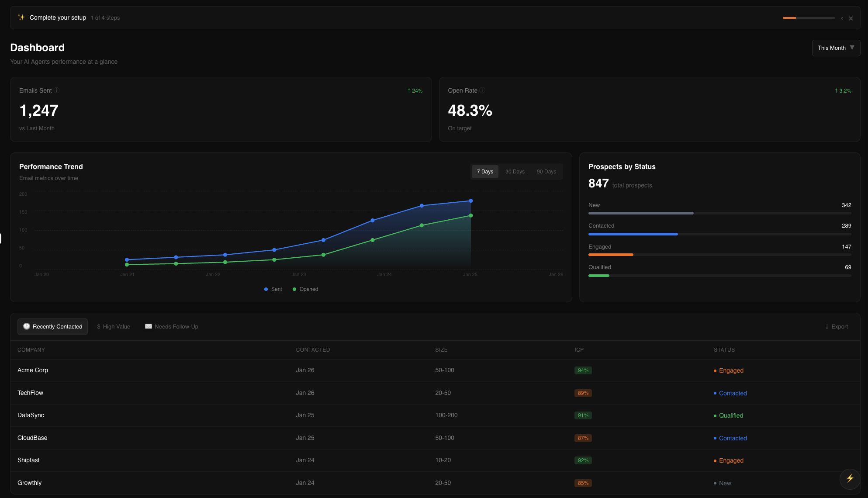Click the sparkle icon in the setup banner

pos(21,17)
